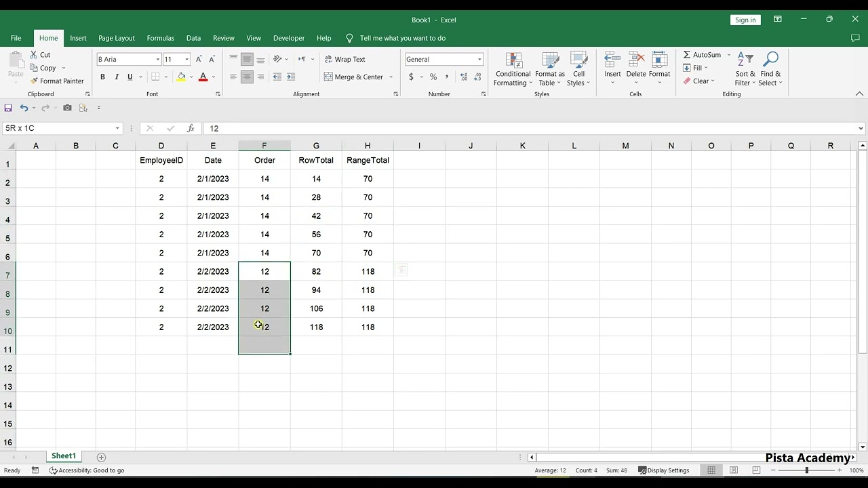Click Format cells button
868x488 pixels.
(x=659, y=68)
